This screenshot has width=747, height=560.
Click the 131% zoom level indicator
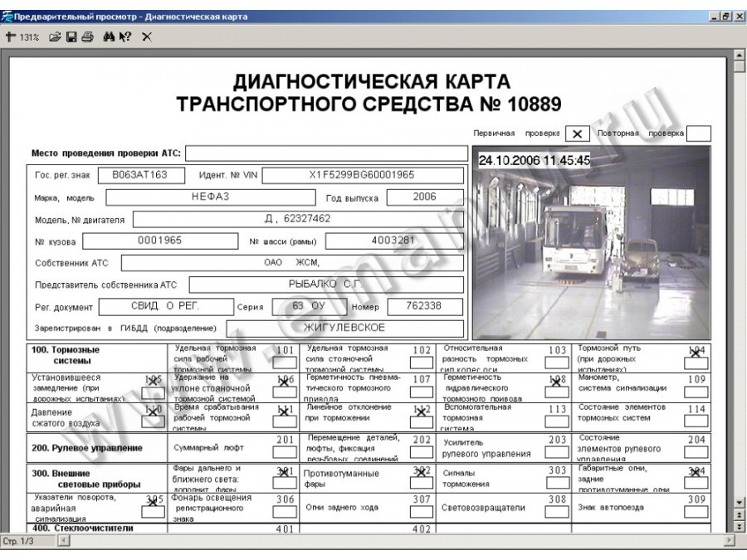click(x=30, y=37)
